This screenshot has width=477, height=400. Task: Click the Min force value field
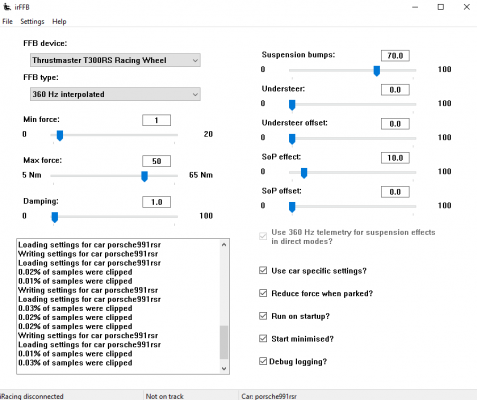(x=156, y=120)
